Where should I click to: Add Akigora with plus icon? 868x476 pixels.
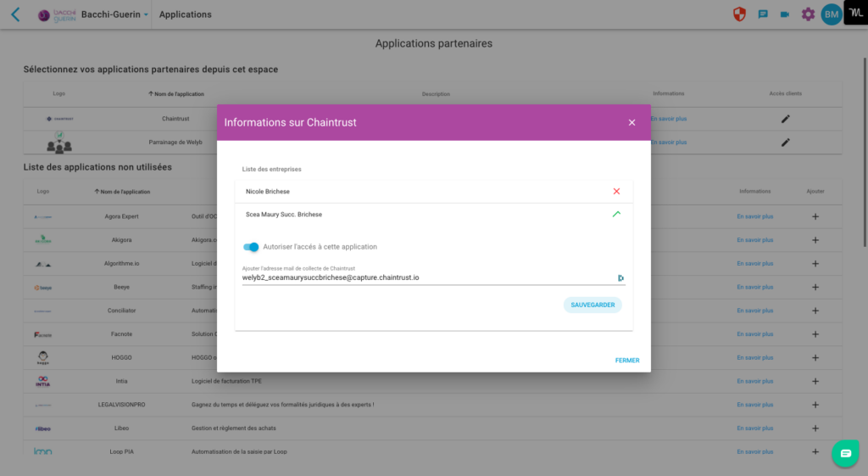(x=815, y=240)
